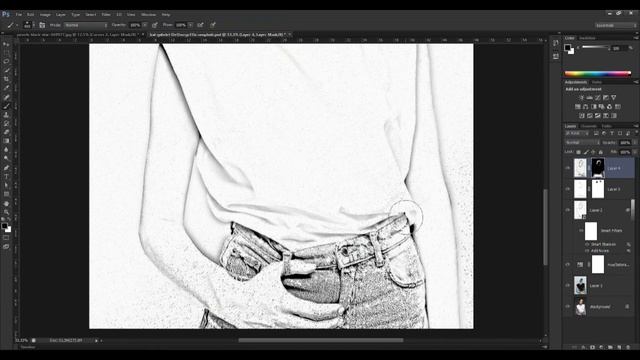Select the Brush tool in toolbox

(6, 106)
